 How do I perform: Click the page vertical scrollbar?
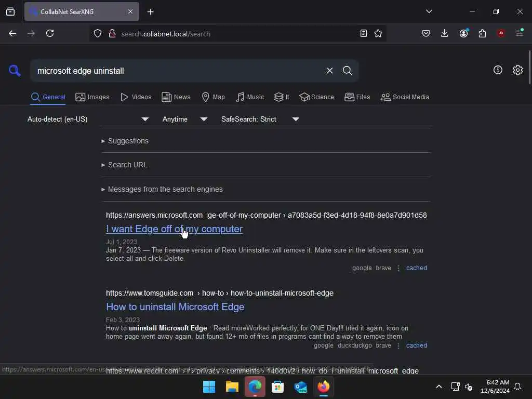(529, 67)
